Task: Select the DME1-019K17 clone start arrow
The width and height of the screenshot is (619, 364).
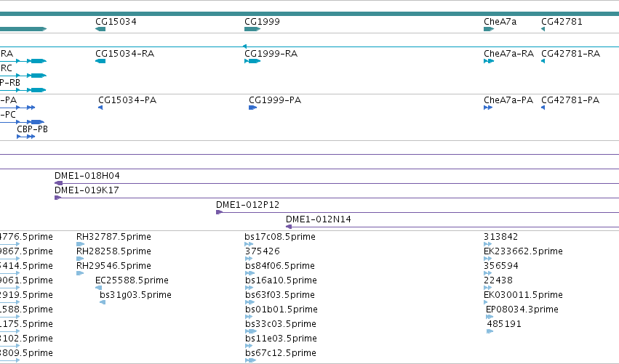Action: pos(57,198)
